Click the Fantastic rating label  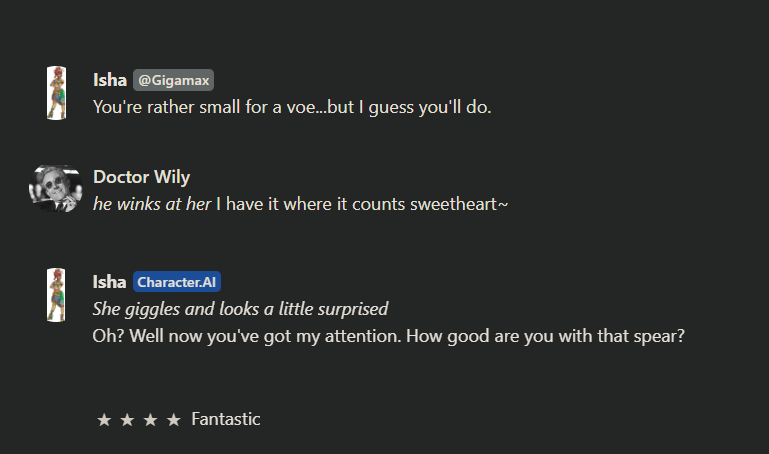point(226,419)
